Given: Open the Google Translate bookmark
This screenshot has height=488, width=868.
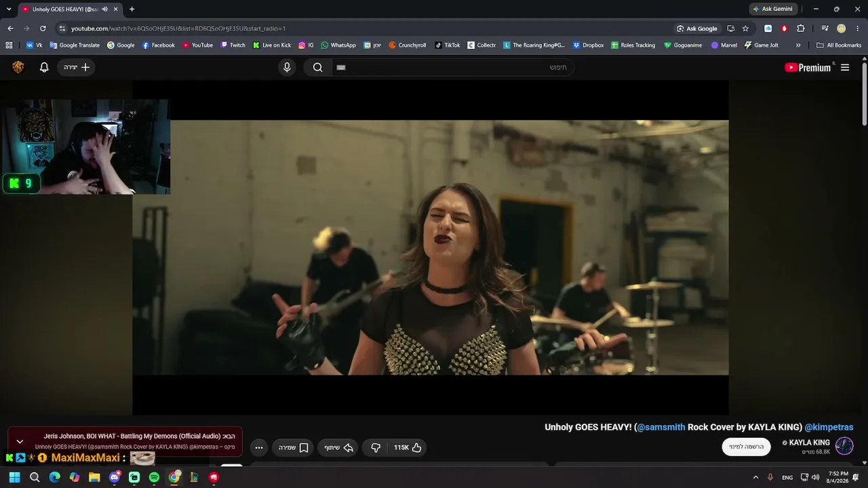Looking at the screenshot, I should point(75,45).
